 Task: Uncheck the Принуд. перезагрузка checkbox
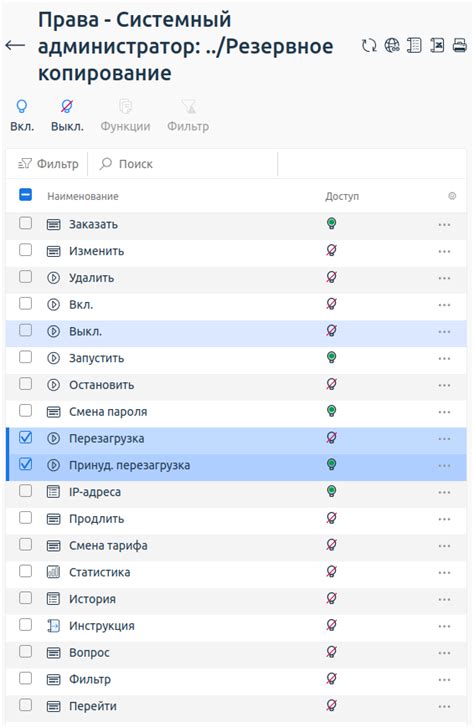tap(26, 464)
